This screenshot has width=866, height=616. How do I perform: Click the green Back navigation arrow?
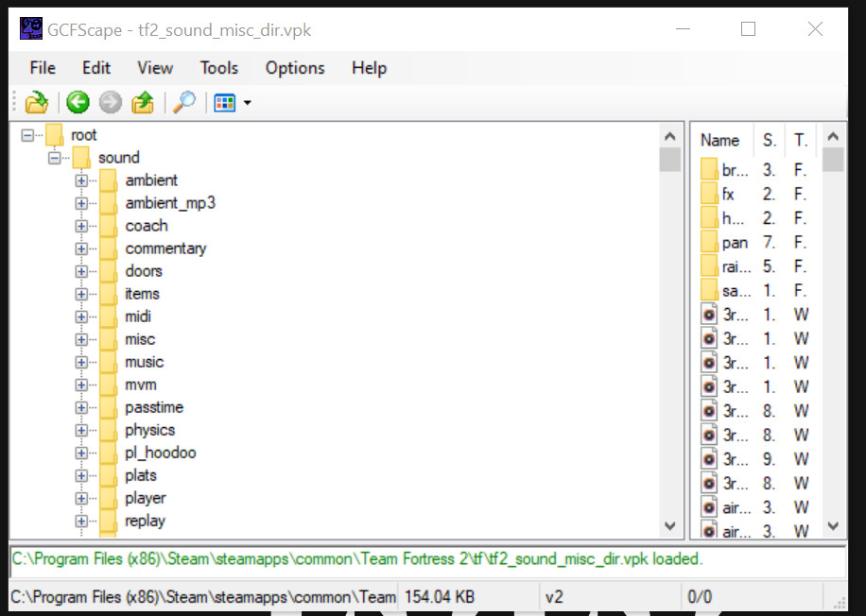click(x=78, y=102)
